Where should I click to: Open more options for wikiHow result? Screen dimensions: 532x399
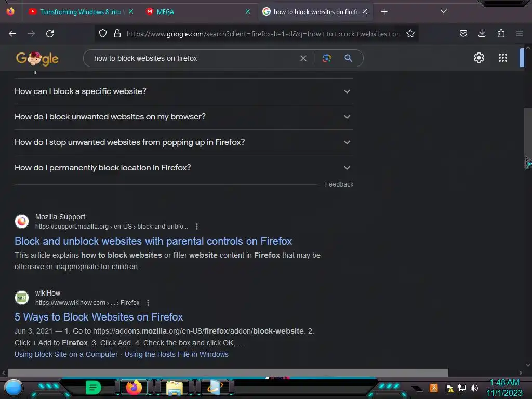[x=148, y=303]
